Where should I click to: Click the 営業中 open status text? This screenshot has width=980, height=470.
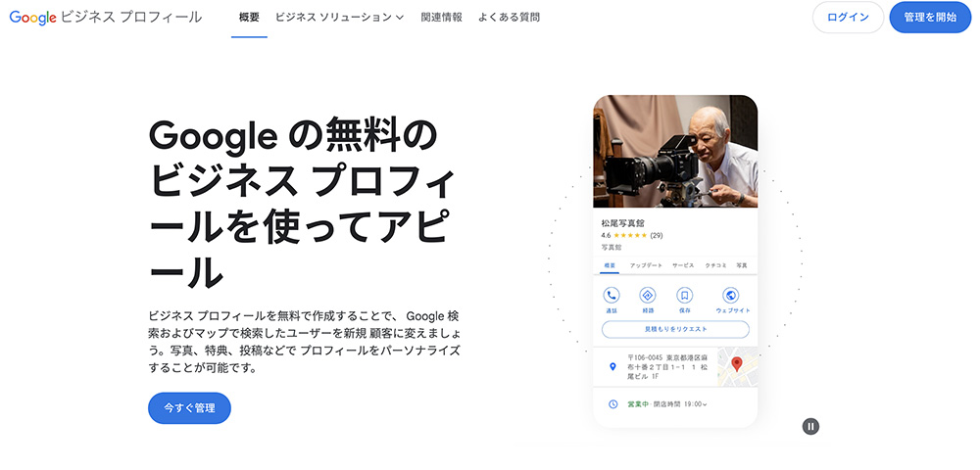coord(638,404)
